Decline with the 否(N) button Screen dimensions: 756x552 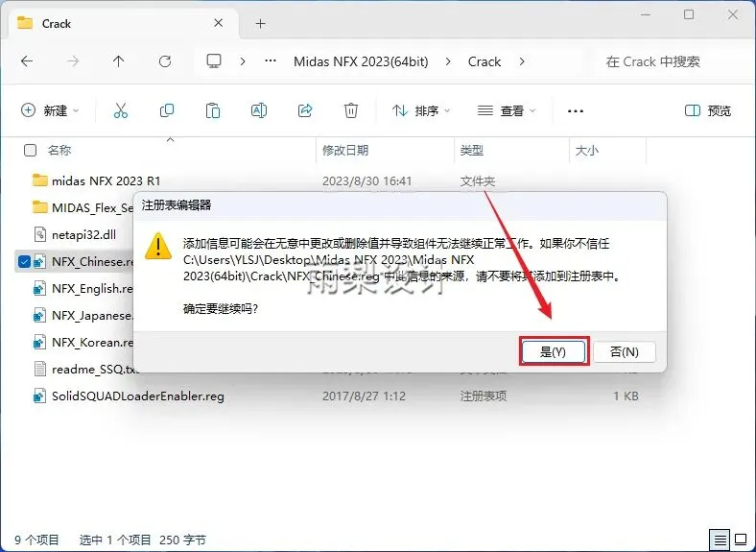click(x=624, y=351)
